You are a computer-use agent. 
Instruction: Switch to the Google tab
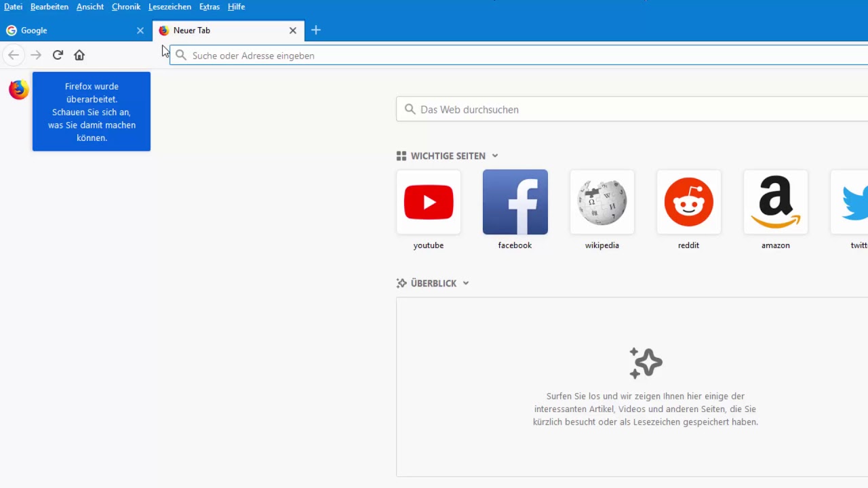pyautogui.click(x=75, y=30)
